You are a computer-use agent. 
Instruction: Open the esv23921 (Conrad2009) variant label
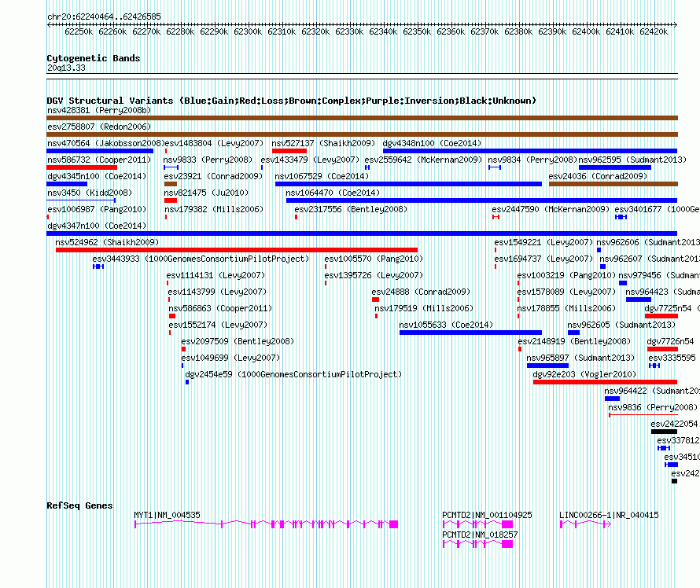pos(213,176)
